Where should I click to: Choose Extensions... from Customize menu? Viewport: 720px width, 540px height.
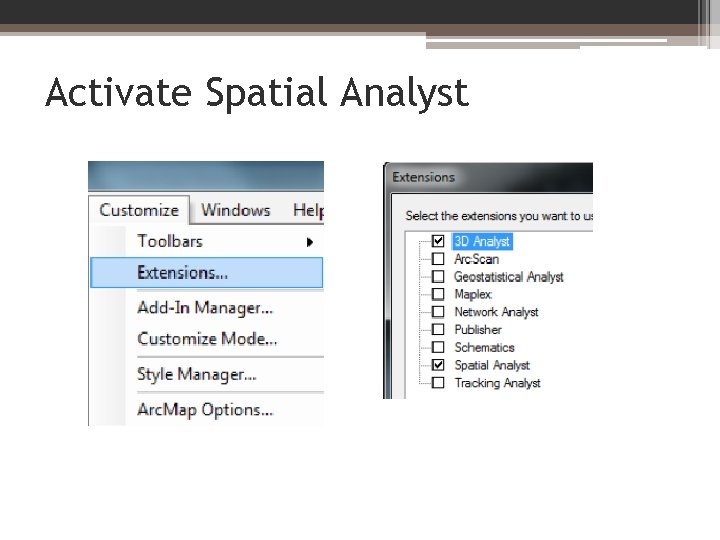(207, 273)
